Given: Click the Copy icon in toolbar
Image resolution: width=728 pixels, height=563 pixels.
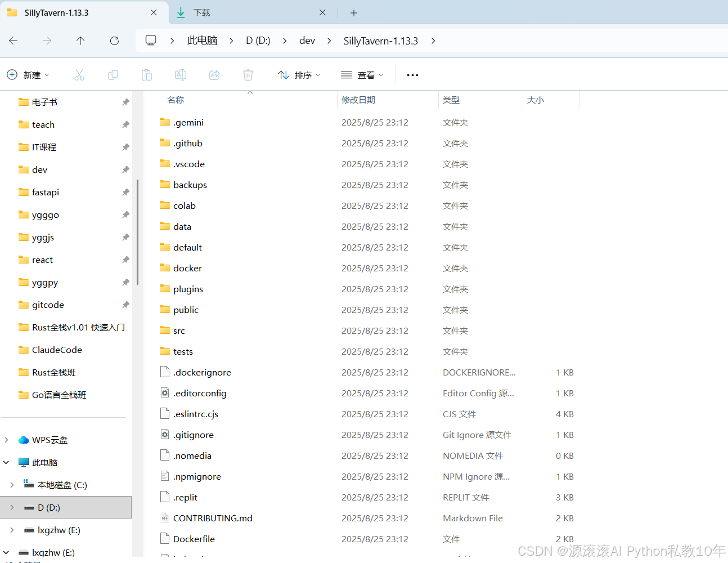Looking at the screenshot, I should tap(113, 75).
